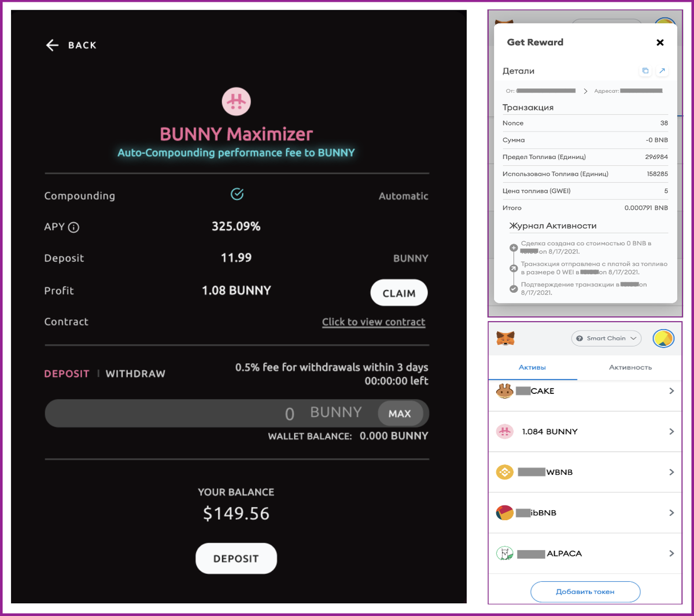
Task: Switch to the Активность tab
Action: [630, 367]
